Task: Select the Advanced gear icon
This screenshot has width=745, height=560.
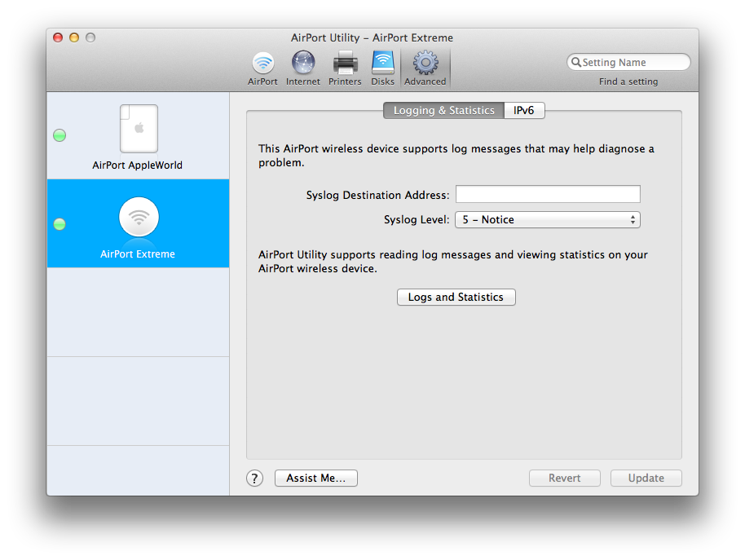Action: 425,63
